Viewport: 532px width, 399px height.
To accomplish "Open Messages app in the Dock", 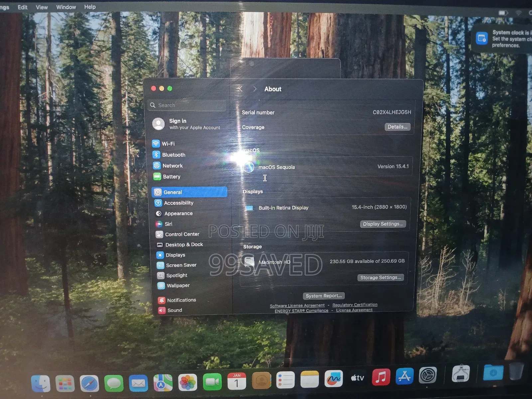I will tap(114, 383).
